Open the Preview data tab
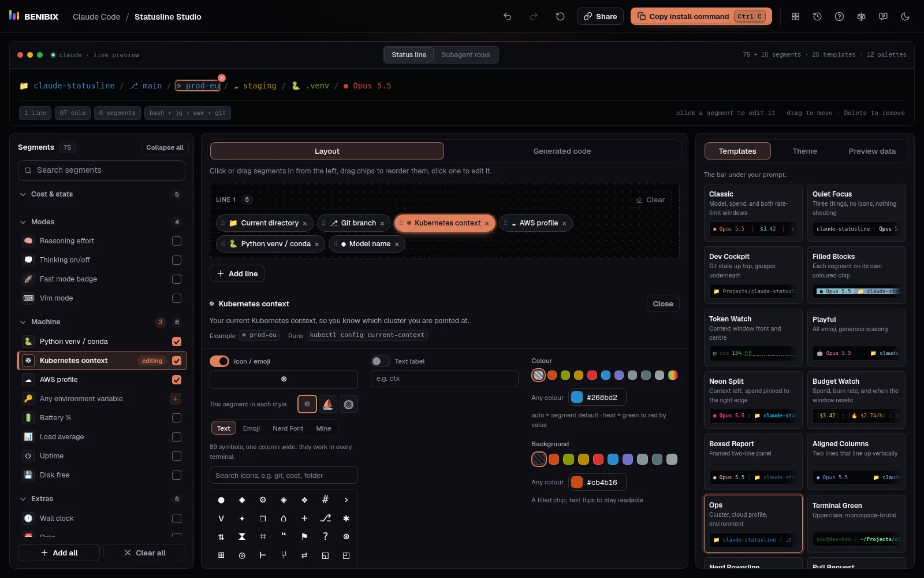Image resolution: width=924 pixels, height=578 pixels. click(x=872, y=151)
